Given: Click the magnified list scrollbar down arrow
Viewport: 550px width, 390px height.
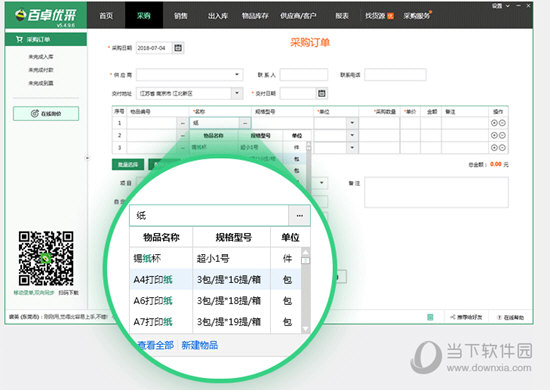Looking at the screenshot, I should click(306, 329).
